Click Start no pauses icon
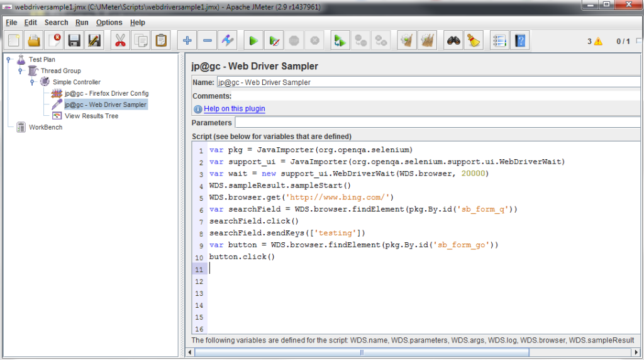The image size is (644, 360). [274, 41]
